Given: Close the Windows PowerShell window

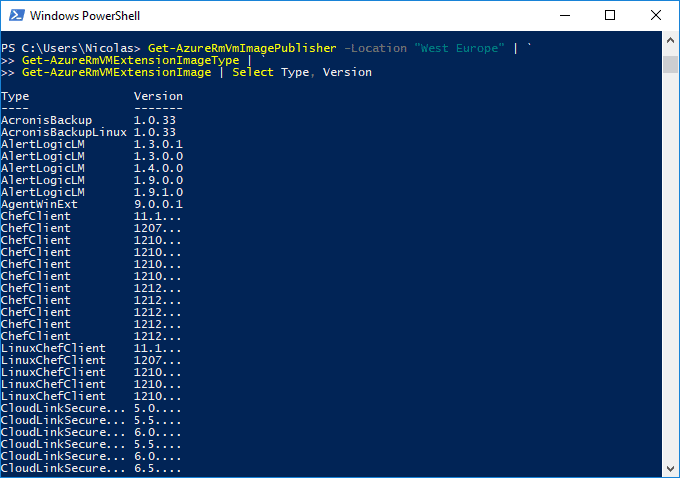Looking at the screenshot, I should tap(656, 16).
